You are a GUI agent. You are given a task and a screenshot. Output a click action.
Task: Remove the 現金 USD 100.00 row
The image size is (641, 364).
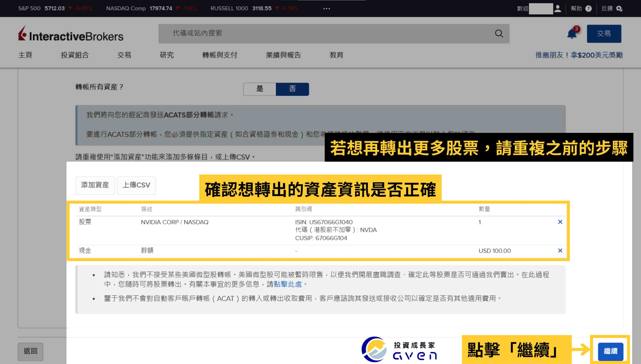(560, 250)
